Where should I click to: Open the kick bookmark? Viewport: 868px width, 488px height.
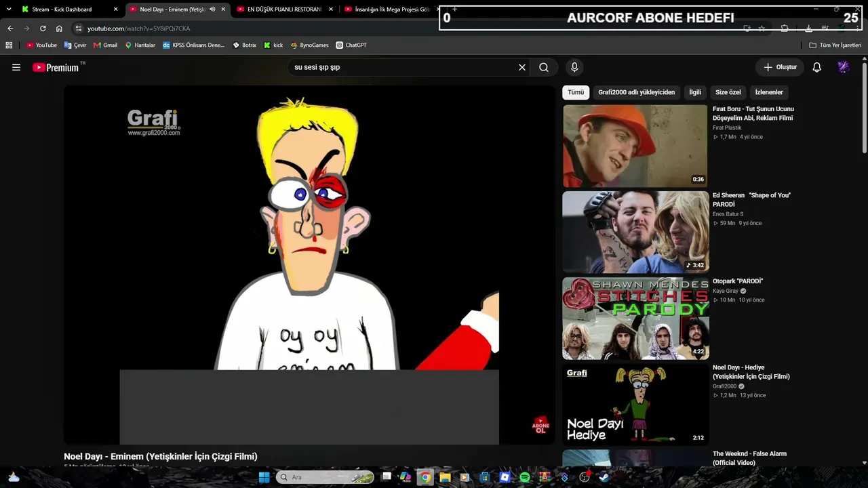point(273,45)
